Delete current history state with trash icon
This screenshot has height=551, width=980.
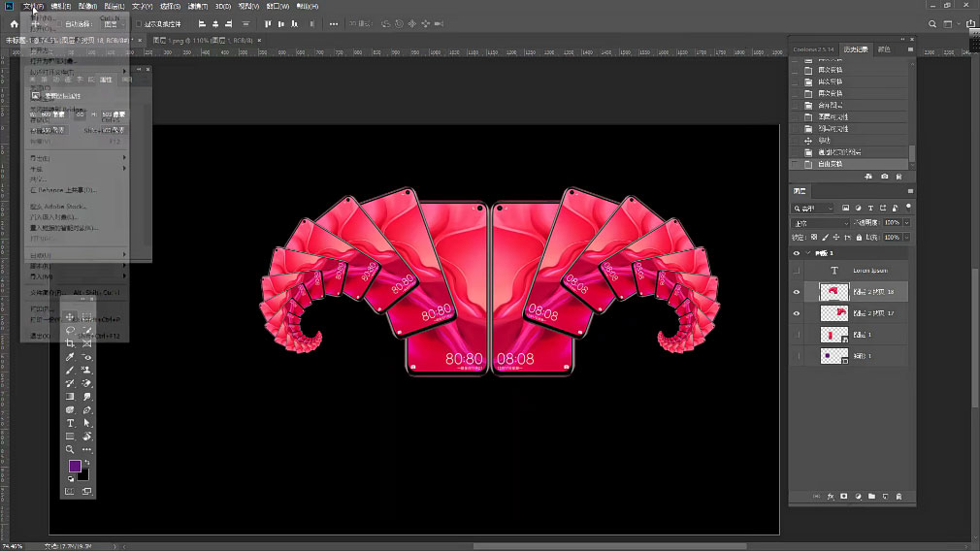(x=898, y=177)
